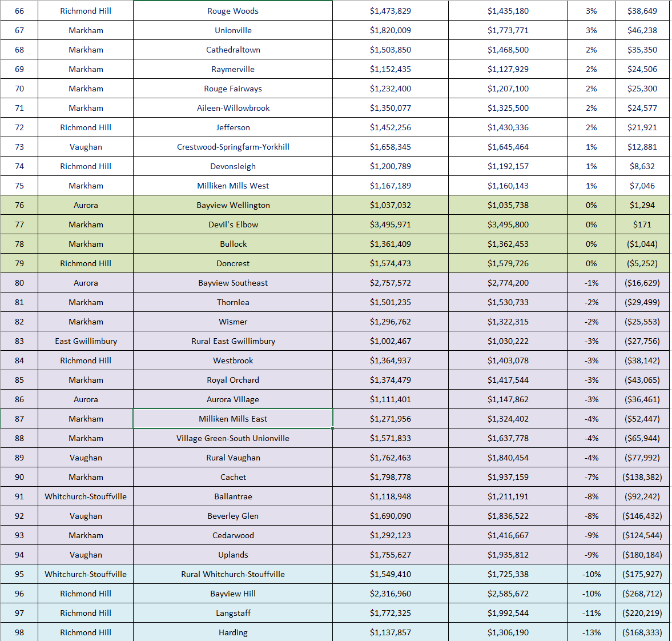Select the $1,002,467 cell

click(x=391, y=341)
